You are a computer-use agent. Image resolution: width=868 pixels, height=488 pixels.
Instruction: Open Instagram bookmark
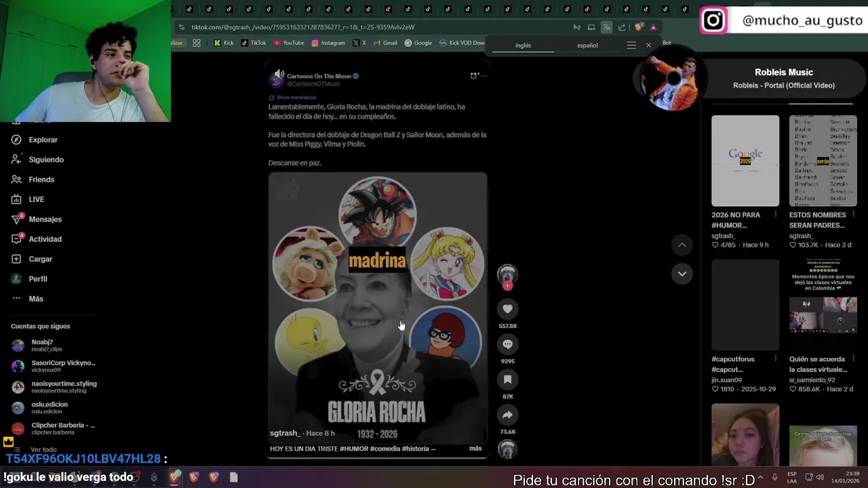[328, 43]
